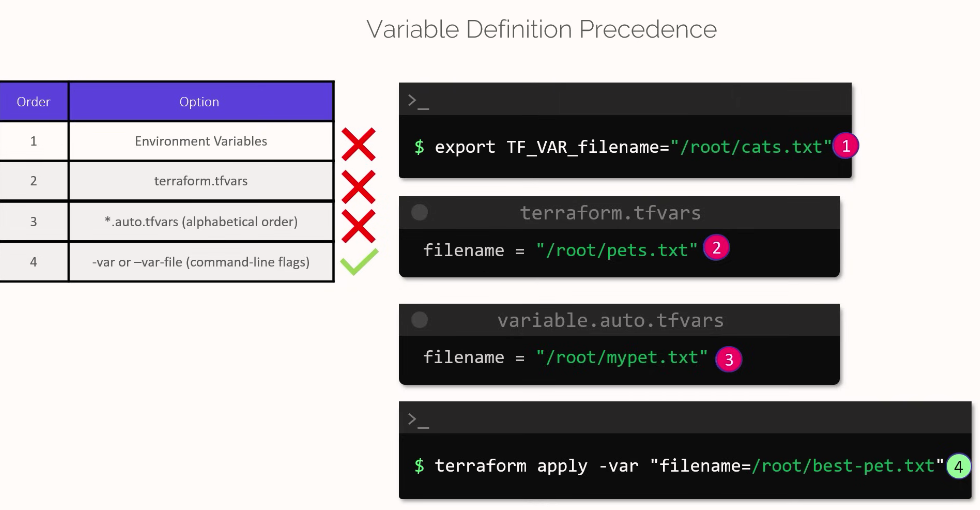Click the gray dot in variable.auto.tfvars header
Screen dimensions: 980x510
pyautogui.click(x=420, y=320)
